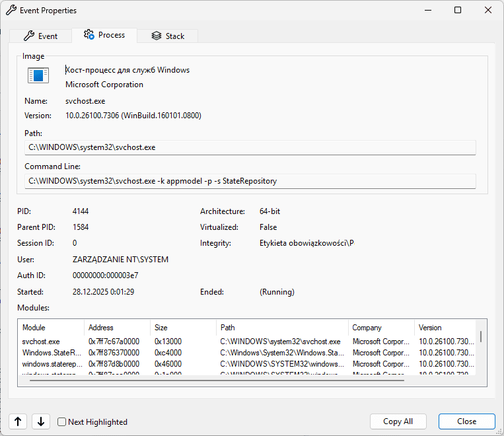Click the PID value 4144

click(x=81, y=211)
